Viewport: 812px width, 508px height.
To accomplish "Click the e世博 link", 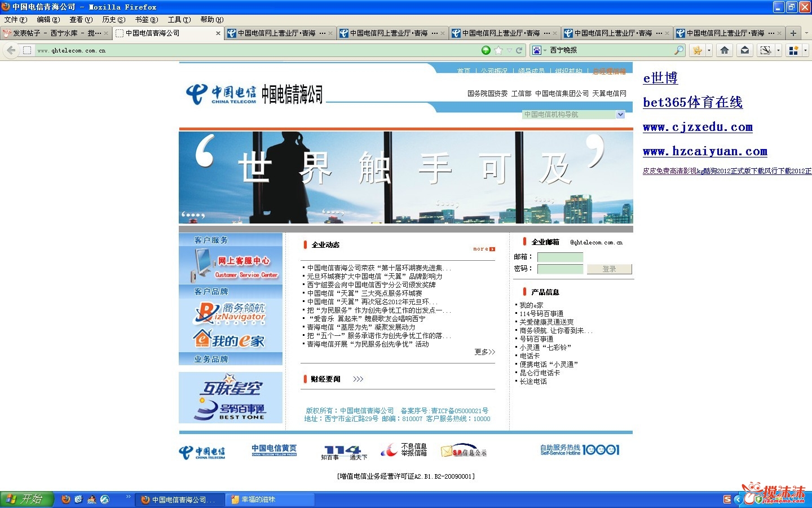I will click(x=660, y=78).
